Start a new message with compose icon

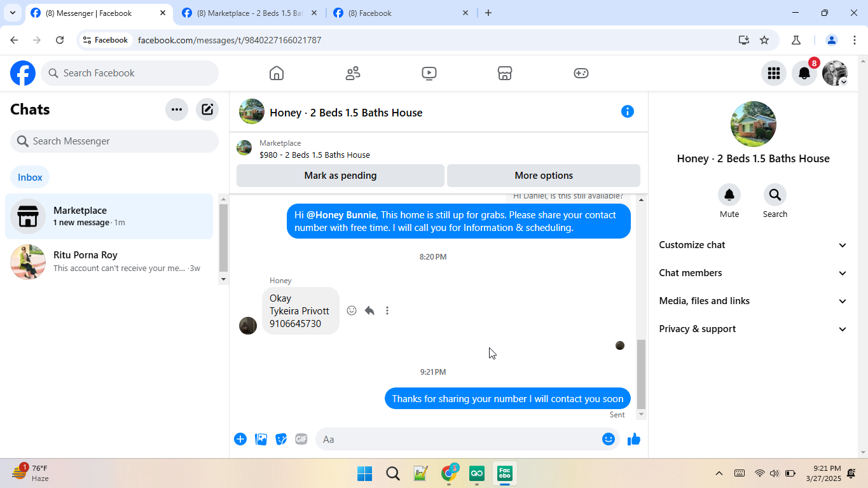[x=207, y=109]
